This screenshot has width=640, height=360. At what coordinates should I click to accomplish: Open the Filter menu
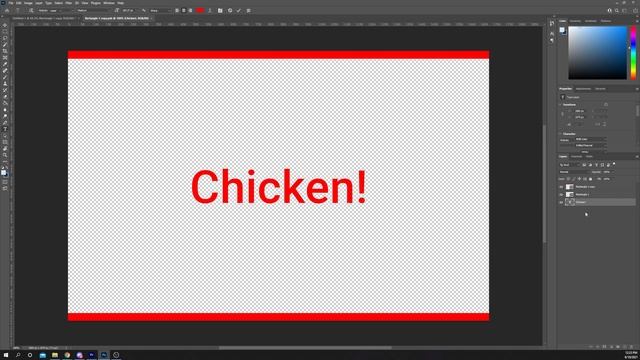pos(69,3)
